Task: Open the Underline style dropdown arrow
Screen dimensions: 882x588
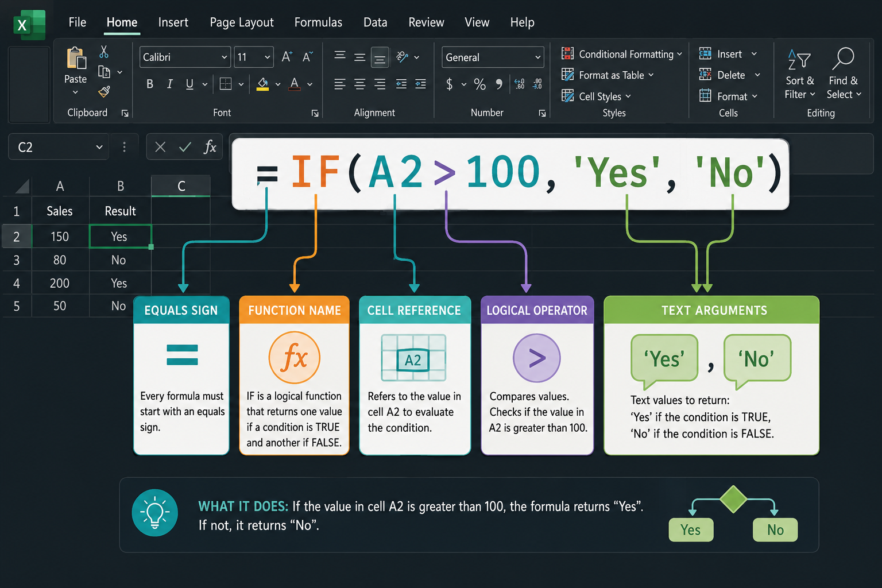Action: pos(204,84)
